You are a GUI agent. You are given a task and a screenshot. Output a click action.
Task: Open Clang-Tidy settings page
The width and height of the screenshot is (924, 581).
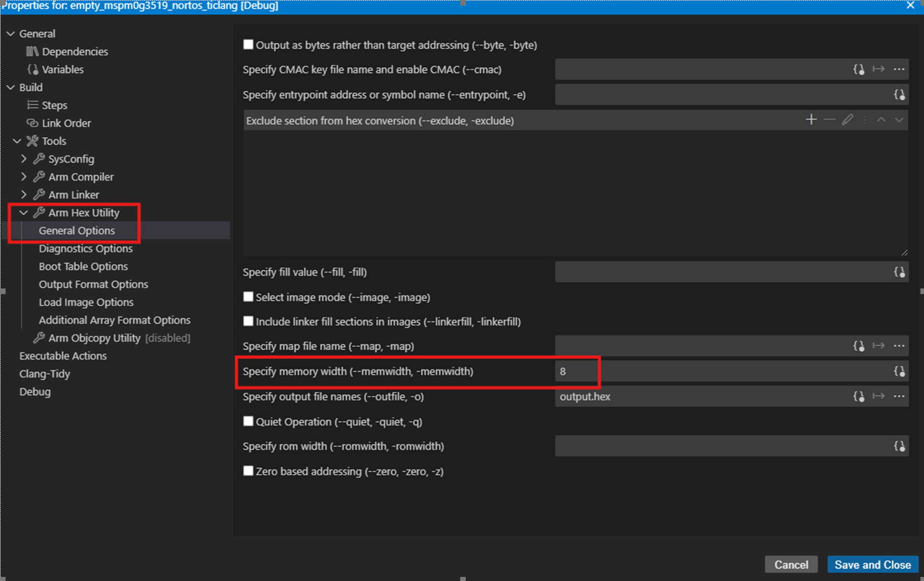tap(45, 374)
